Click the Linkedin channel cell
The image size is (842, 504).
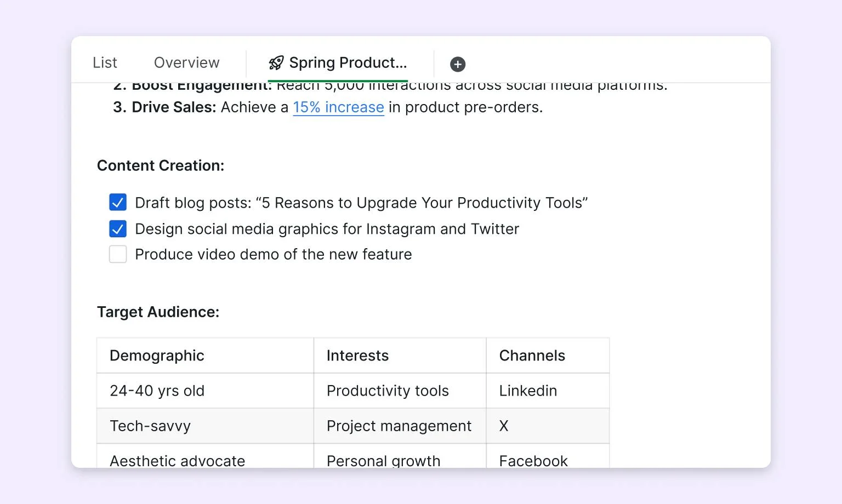[x=548, y=391]
